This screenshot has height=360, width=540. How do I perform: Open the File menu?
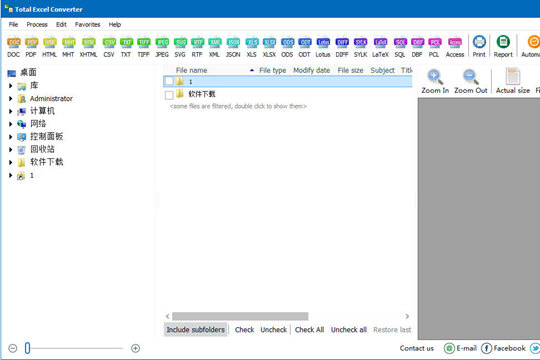(13, 24)
